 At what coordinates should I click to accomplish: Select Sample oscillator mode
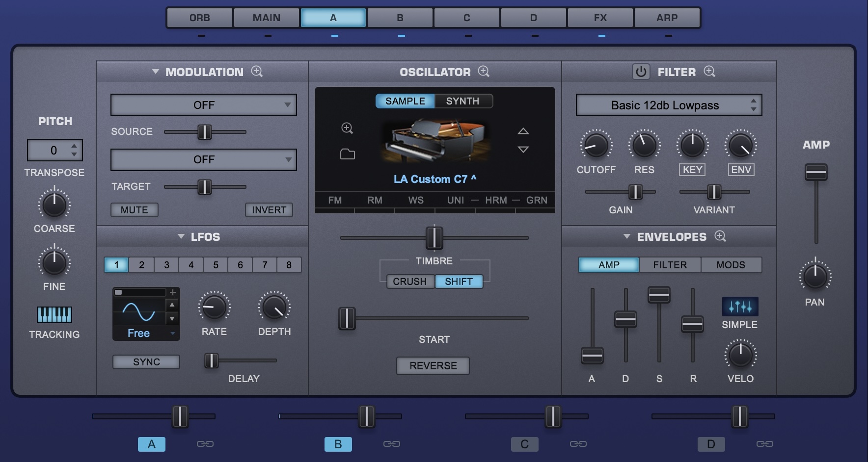point(405,101)
